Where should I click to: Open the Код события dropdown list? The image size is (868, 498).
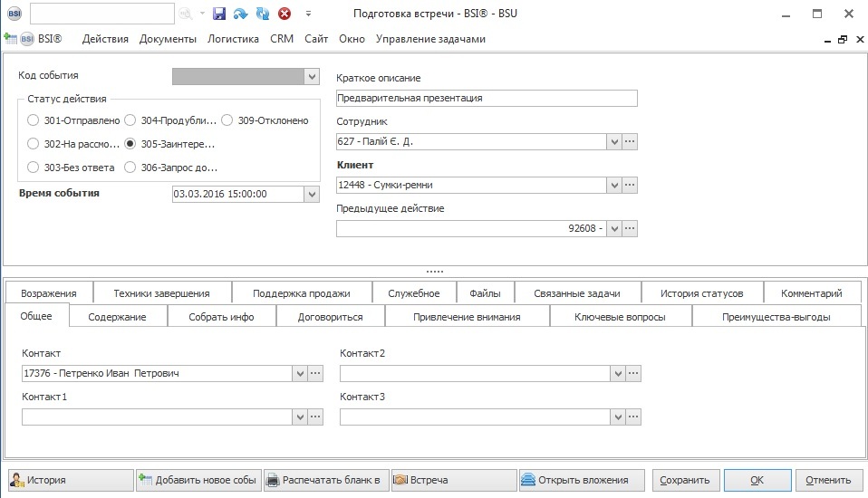(312, 77)
